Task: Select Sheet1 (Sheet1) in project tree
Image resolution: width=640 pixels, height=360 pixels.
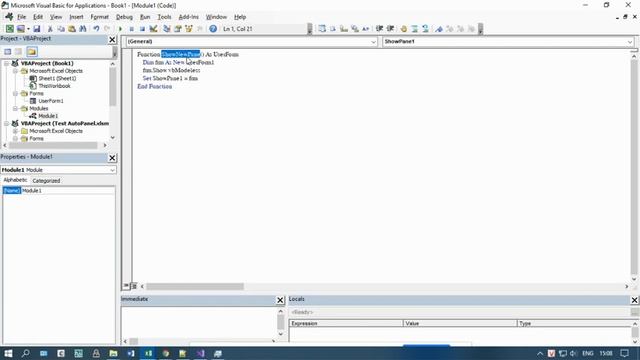Action: tap(57, 78)
